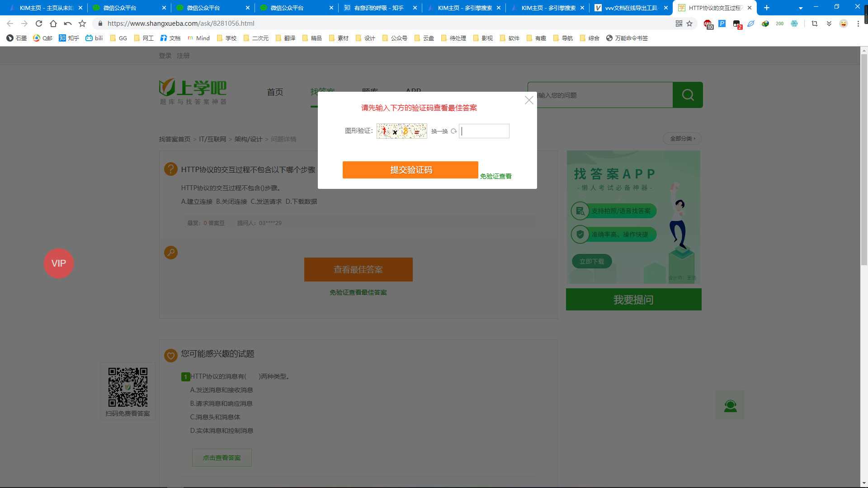Viewport: 868px width, 488px height.
Task: Click the 我要提问 green button
Action: (633, 300)
